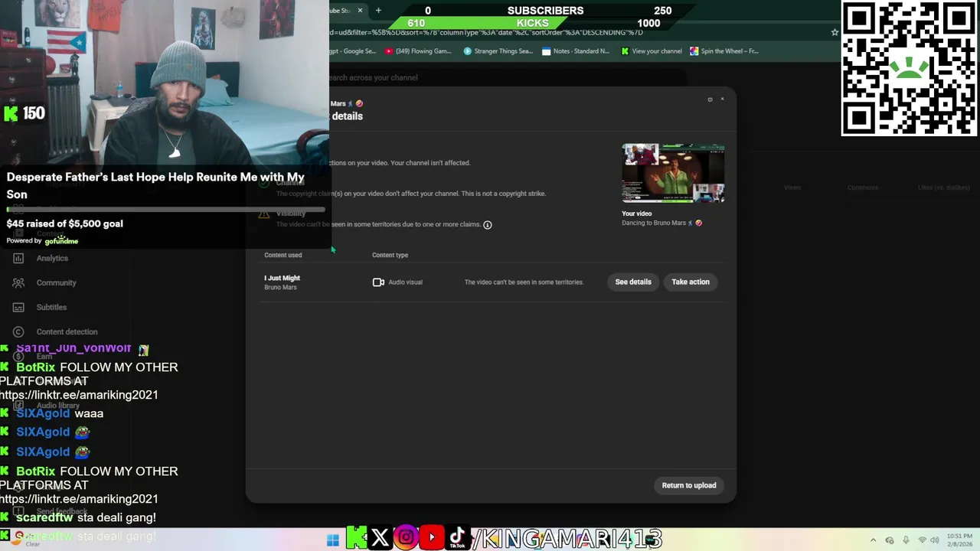The width and height of the screenshot is (980, 551).
Task: Expand the system tray hidden icons chevron
Action: pyautogui.click(x=873, y=540)
